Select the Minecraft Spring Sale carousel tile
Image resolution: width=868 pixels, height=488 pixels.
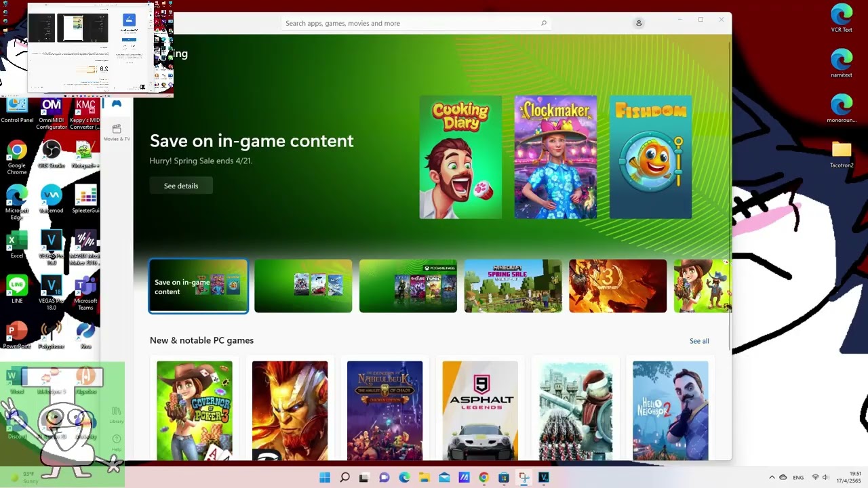tap(513, 286)
